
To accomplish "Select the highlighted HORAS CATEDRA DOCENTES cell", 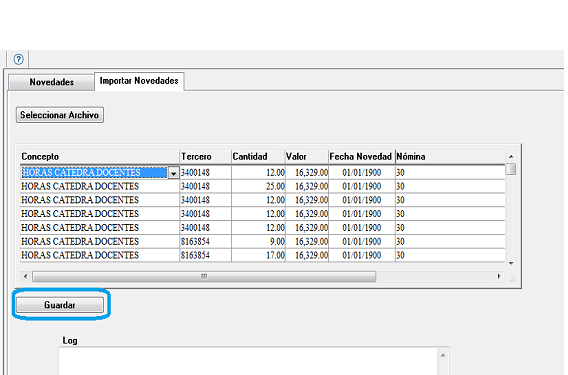I will pos(94,172).
